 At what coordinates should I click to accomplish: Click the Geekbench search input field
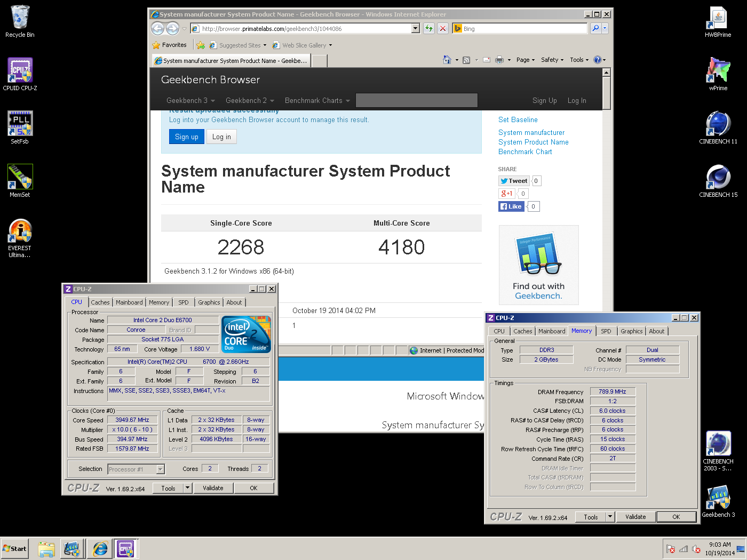pyautogui.click(x=416, y=100)
